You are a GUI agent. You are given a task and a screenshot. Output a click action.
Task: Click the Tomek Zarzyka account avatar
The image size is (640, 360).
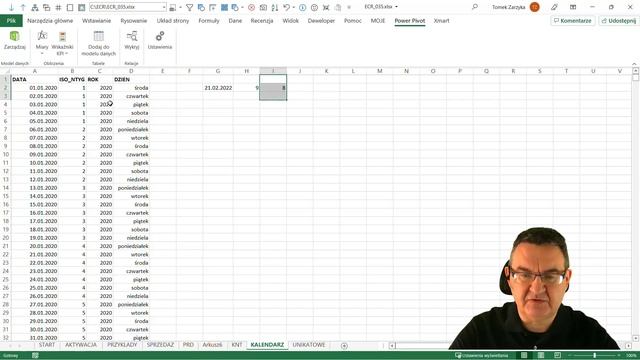click(x=534, y=7)
